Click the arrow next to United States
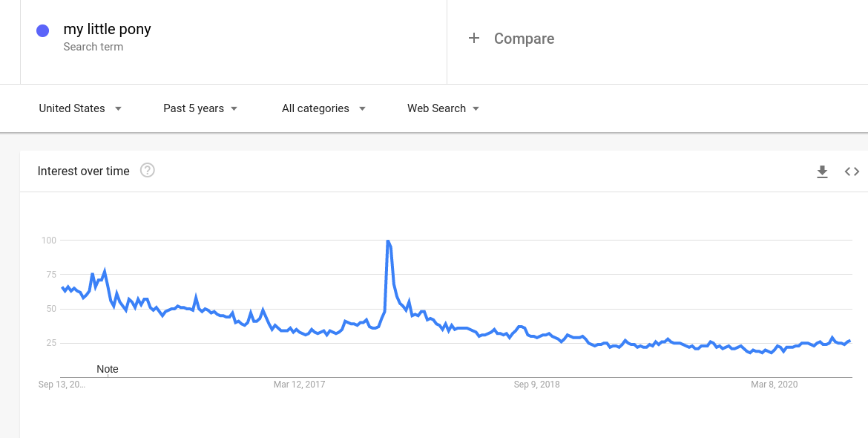Image resolution: width=868 pixels, height=438 pixels. coord(118,108)
